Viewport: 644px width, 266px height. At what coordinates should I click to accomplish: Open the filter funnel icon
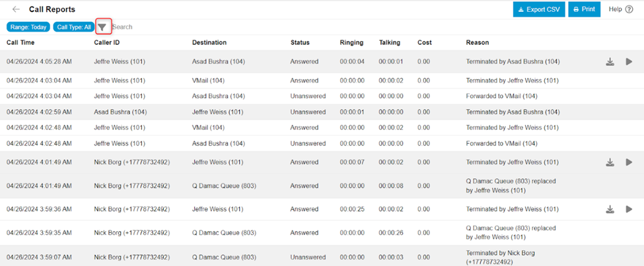(x=102, y=27)
